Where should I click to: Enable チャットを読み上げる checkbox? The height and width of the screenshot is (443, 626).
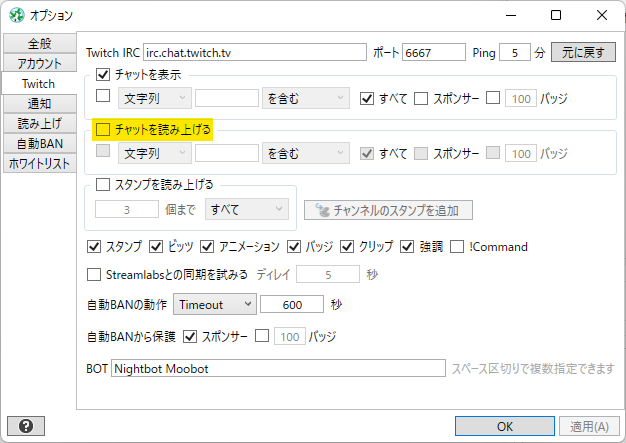click(x=103, y=129)
